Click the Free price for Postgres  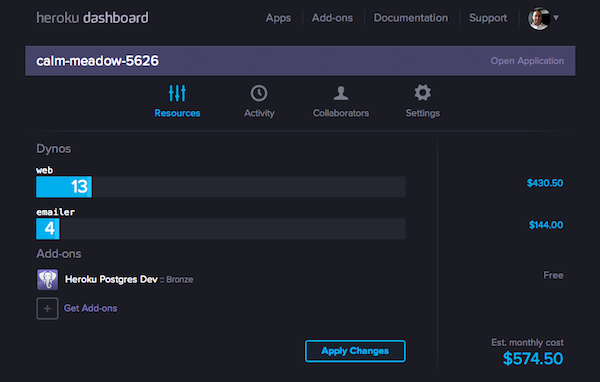tap(553, 275)
